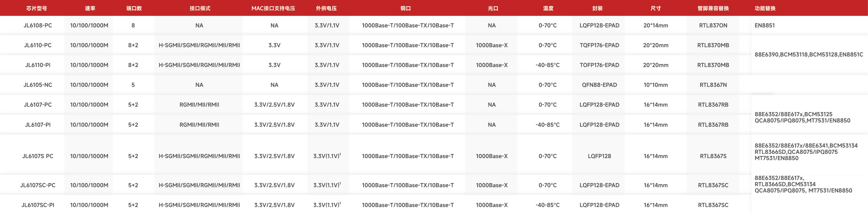The width and height of the screenshot is (868, 215).
Task: Click 3.3V/2.5V/1.8V in the JL6107-PI row
Action: [274, 125]
